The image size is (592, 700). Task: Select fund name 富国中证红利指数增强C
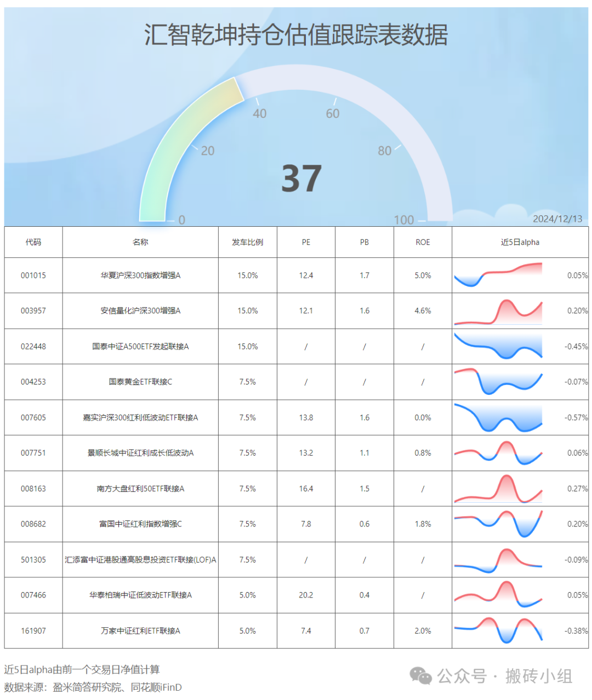coord(140,524)
